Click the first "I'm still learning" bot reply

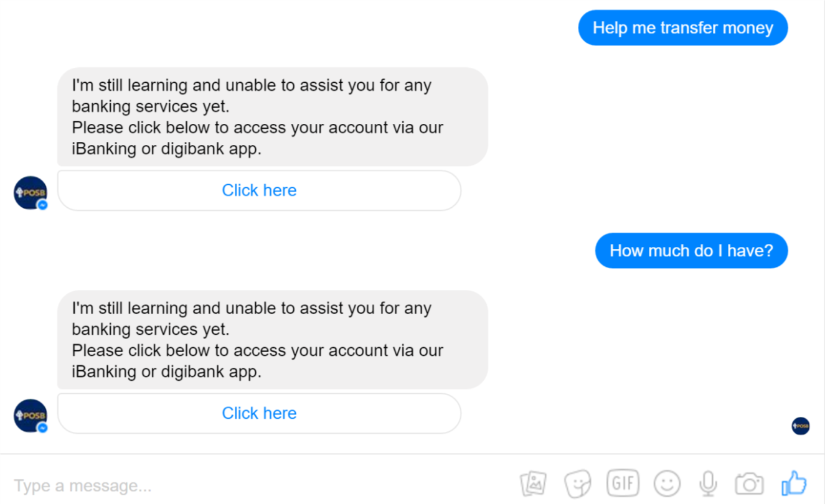[272, 116]
